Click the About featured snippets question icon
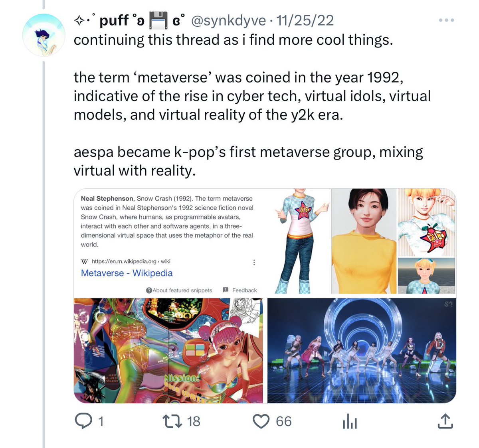The width and height of the screenshot is (479, 448). (149, 290)
